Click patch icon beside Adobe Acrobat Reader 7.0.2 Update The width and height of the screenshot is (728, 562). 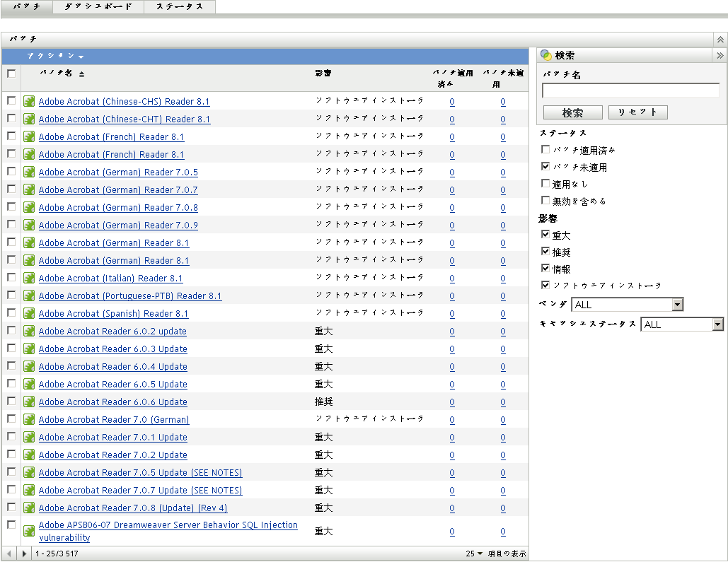29,455
